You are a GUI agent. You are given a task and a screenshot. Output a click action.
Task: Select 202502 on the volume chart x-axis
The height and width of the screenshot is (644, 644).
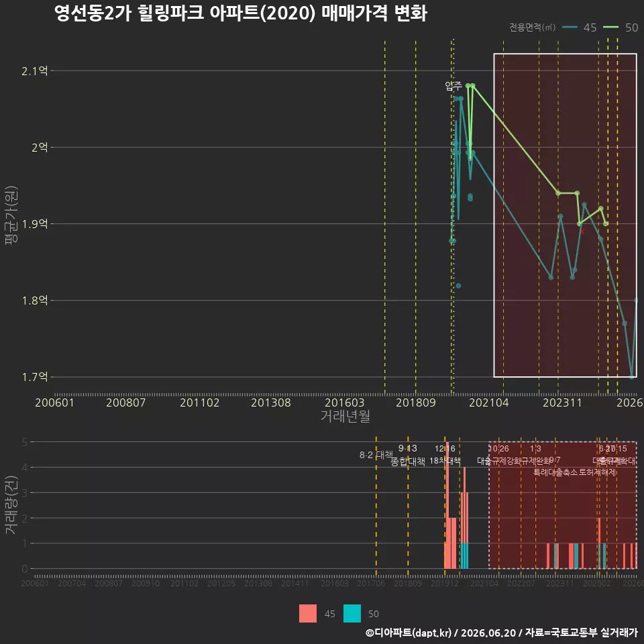(597, 583)
